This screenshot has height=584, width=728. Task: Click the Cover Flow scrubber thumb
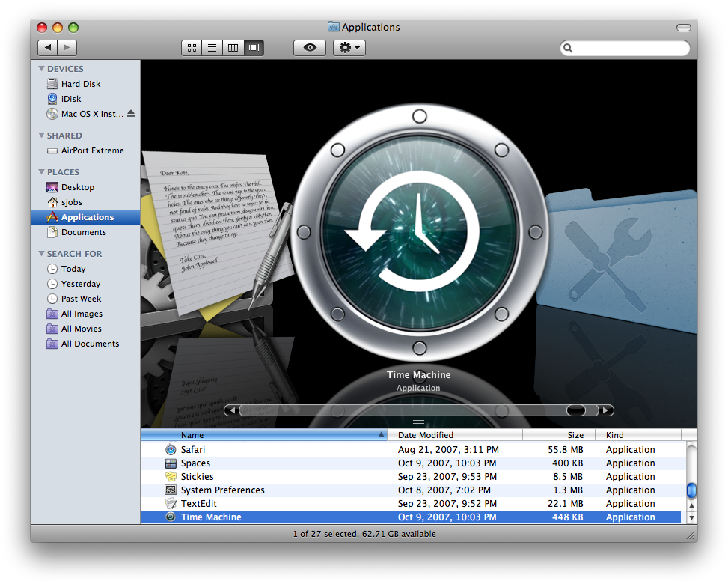point(576,410)
